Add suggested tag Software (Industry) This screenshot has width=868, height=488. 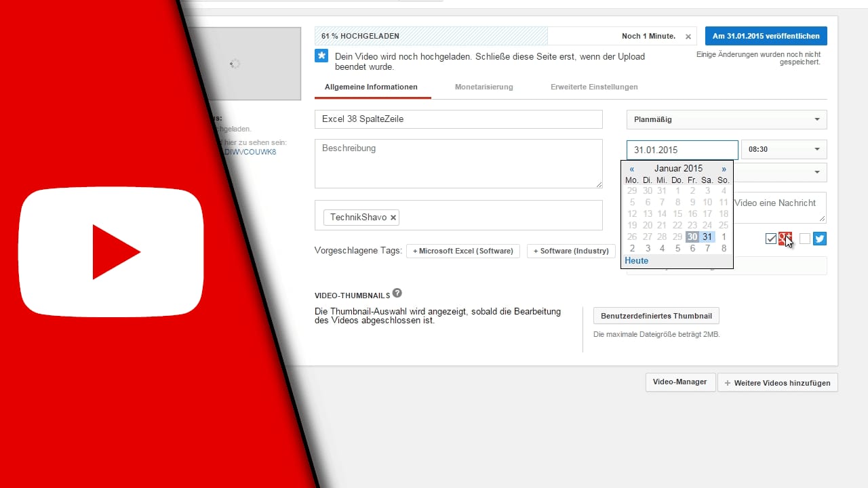pos(571,251)
